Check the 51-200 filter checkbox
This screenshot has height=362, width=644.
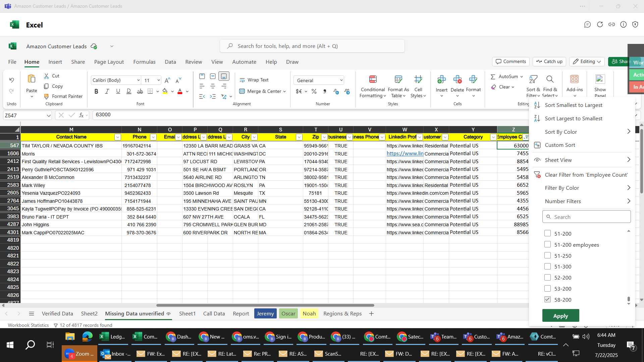(547, 233)
